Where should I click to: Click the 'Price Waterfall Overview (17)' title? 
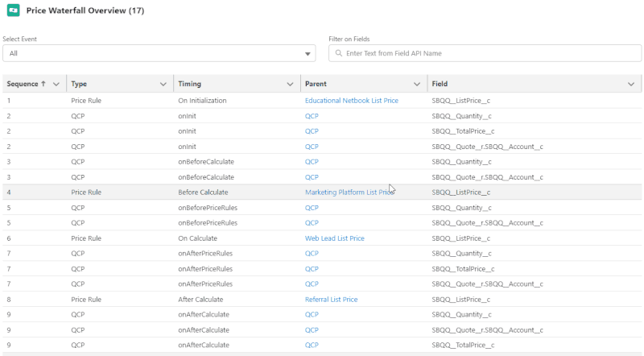click(x=85, y=10)
